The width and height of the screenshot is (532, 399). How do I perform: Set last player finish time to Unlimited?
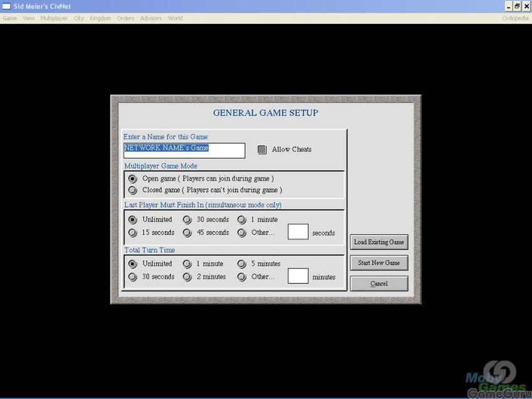pos(133,220)
